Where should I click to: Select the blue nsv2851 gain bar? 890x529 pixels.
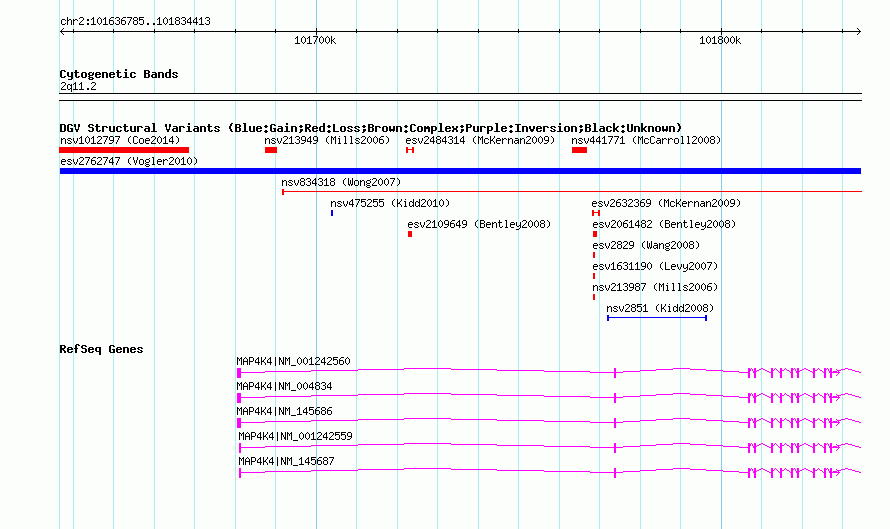657,318
